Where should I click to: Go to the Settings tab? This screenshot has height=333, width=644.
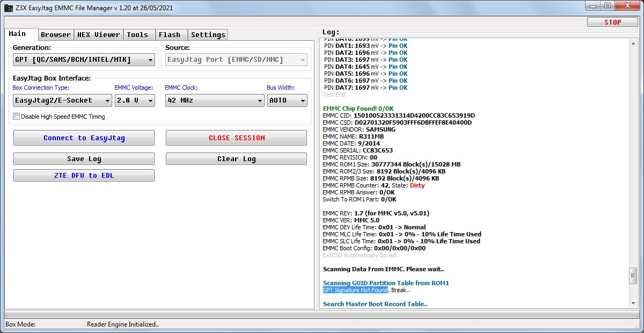point(208,35)
